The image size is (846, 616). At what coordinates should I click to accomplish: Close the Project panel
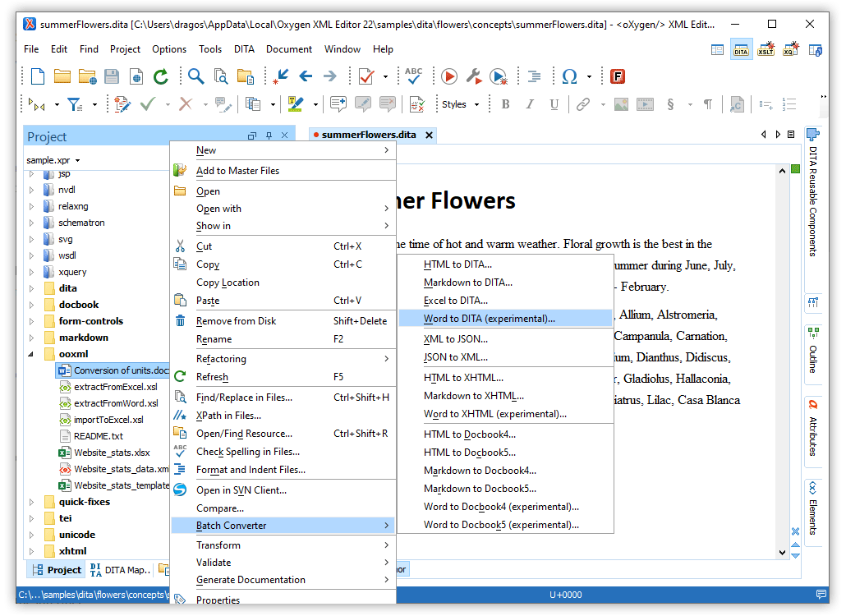pos(285,136)
